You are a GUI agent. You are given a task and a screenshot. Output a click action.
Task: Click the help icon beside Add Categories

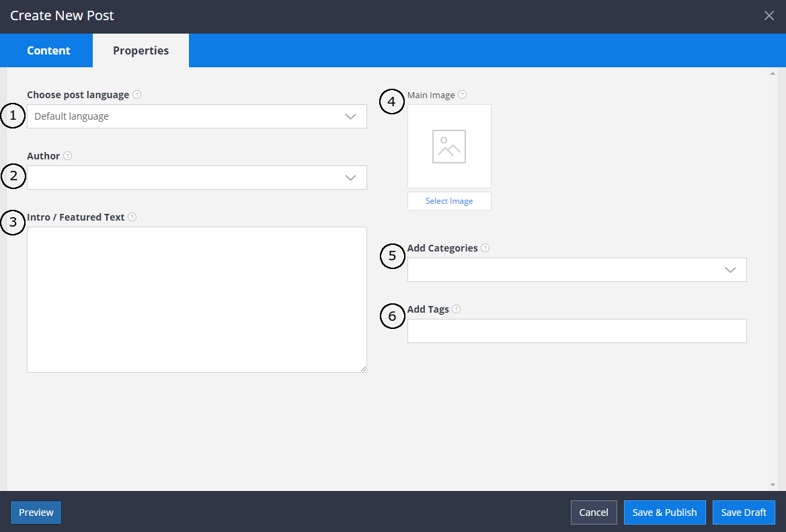coord(485,248)
